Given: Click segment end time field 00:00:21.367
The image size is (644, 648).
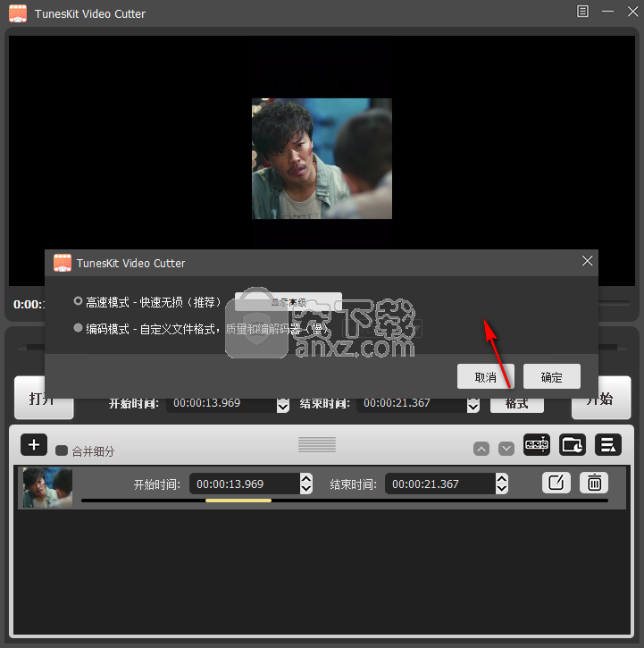Looking at the screenshot, I should [440, 484].
